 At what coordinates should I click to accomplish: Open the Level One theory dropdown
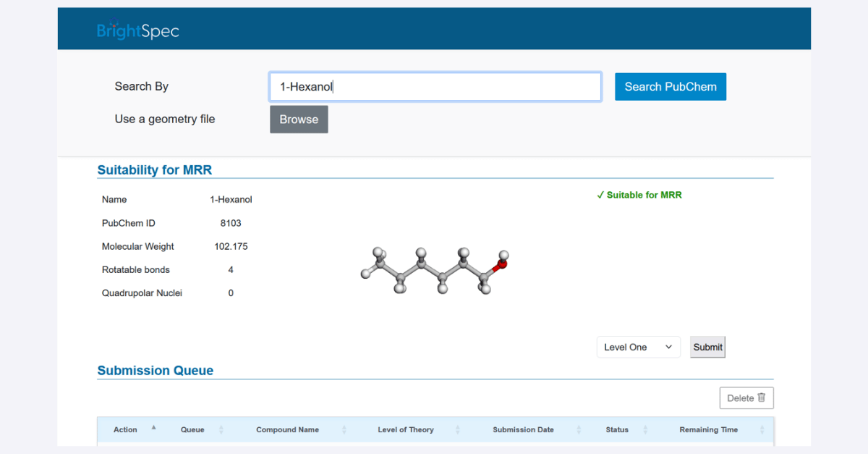(x=639, y=347)
